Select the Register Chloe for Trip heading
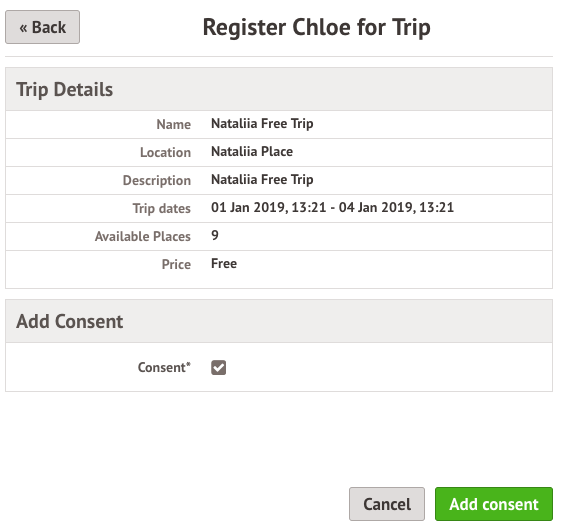 pyautogui.click(x=317, y=27)
